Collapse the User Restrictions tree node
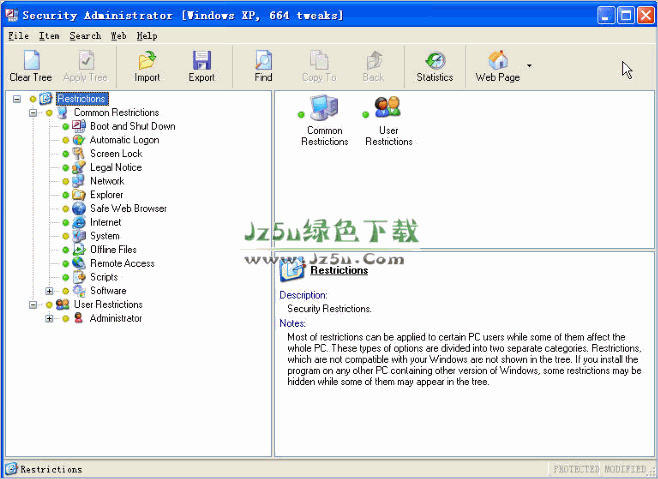Screen dimensions: 658x479 tap(33, 305)
